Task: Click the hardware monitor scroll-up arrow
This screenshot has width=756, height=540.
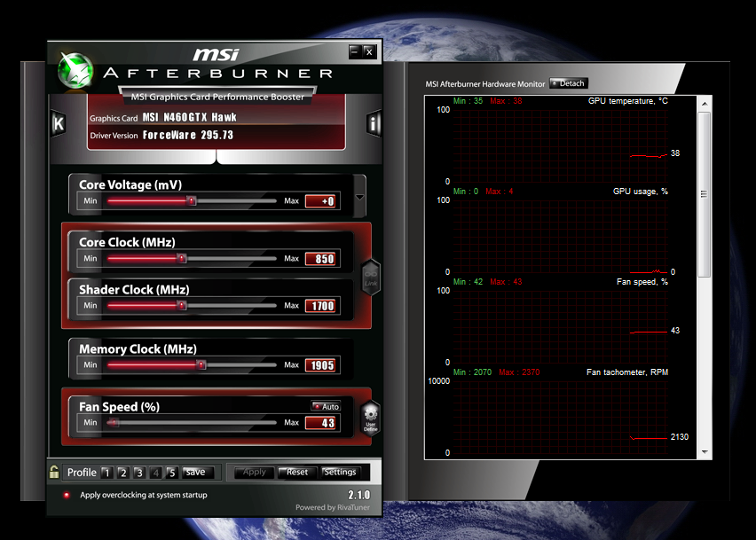Action: (705, 101)
